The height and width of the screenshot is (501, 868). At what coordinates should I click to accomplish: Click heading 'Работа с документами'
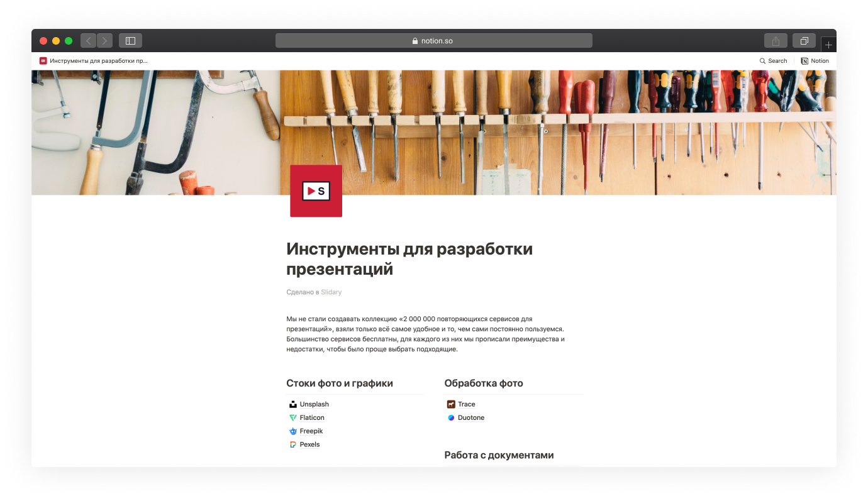click(499, 455)
